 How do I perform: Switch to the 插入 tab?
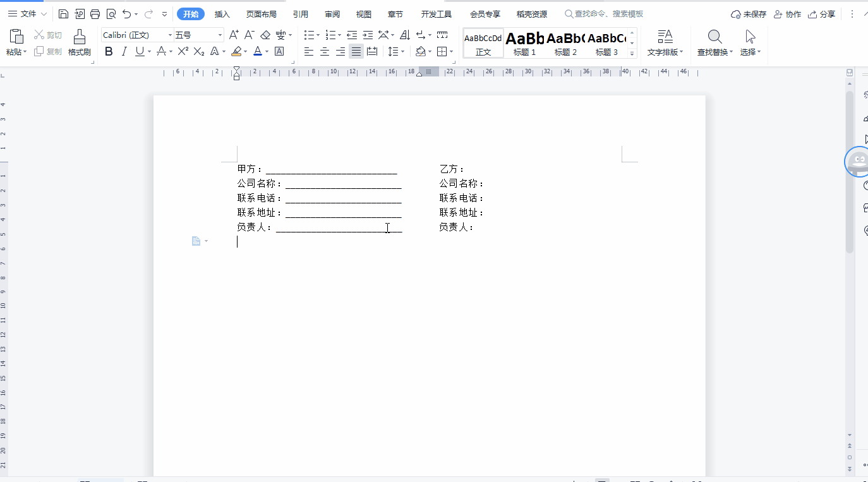(222, 14)
